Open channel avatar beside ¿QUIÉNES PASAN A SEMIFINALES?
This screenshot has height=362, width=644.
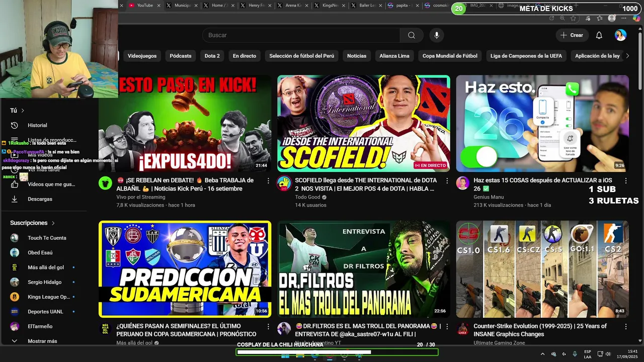click(105, 329)
